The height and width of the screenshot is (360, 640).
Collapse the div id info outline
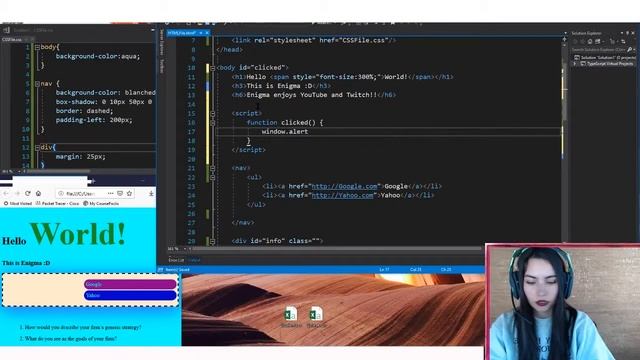coord(213,241)
